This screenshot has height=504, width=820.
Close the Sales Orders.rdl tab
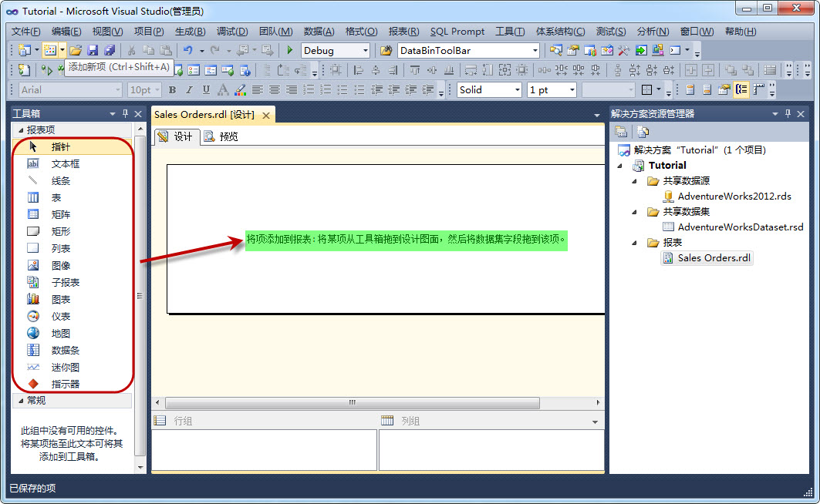coord(265,116)
